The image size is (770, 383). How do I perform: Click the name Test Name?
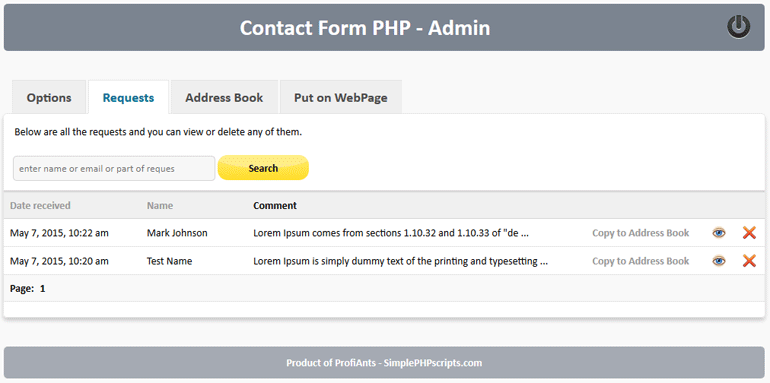[169, 261]
